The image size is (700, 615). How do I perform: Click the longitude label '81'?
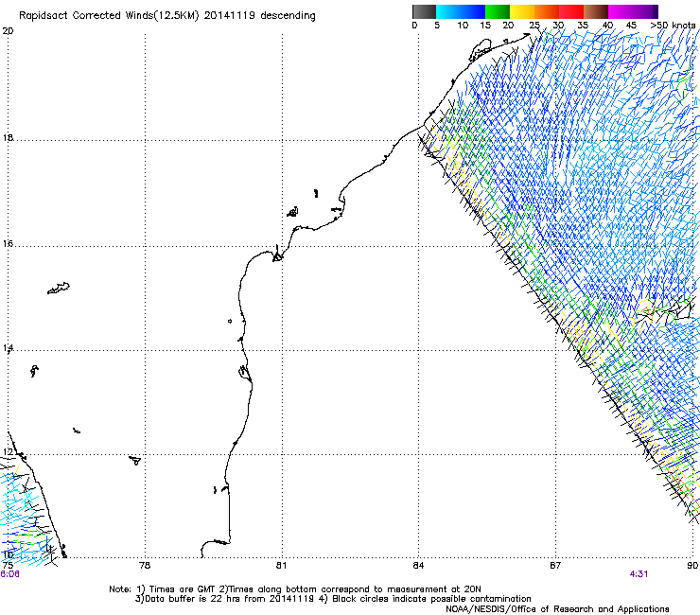(281, 566)
